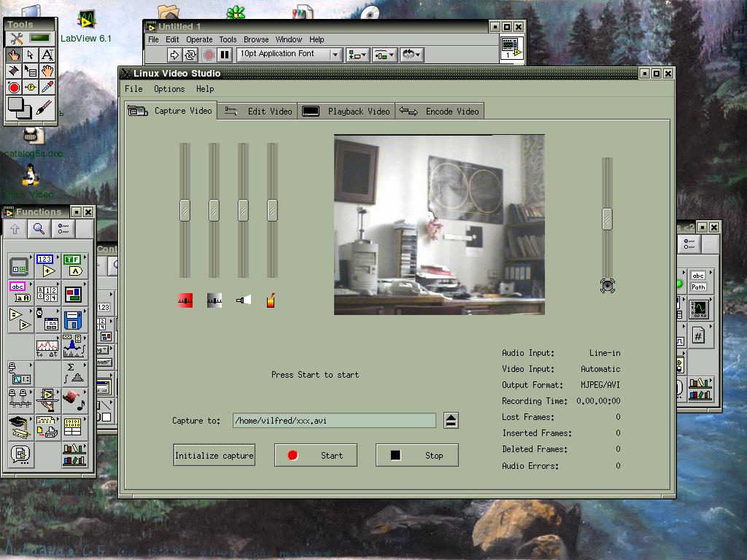Select the Edit Text tool
The image size is (747, 560).
(47, 55)
